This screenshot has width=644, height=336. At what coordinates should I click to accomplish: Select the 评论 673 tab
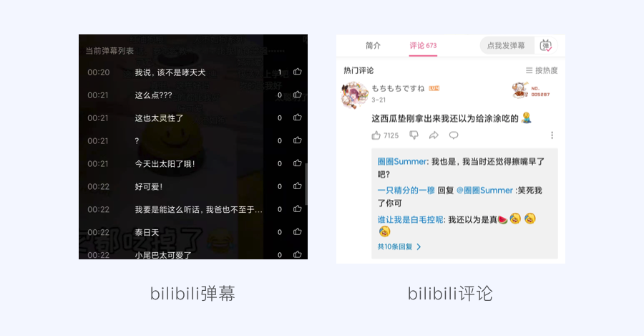tap(423, 46)
